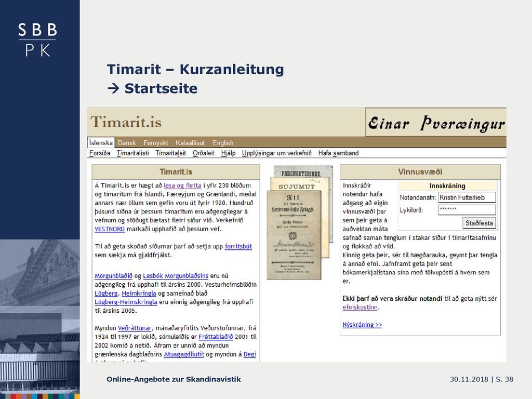Open Upplýsingar um verkefnið page

(x=276, y=153)
